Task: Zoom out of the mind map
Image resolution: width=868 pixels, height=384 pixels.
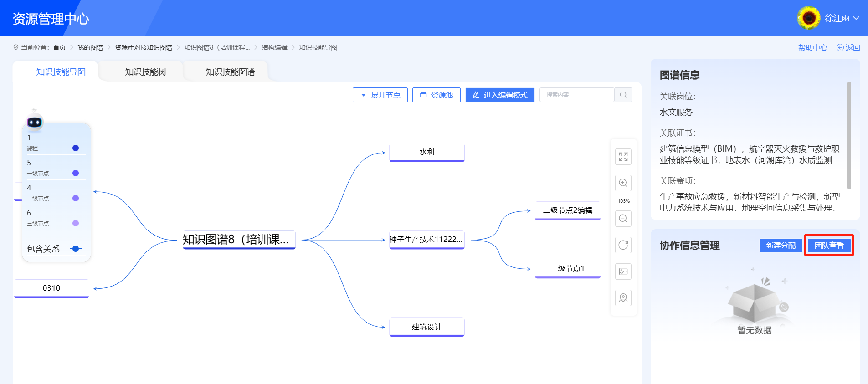Action: 623,219
